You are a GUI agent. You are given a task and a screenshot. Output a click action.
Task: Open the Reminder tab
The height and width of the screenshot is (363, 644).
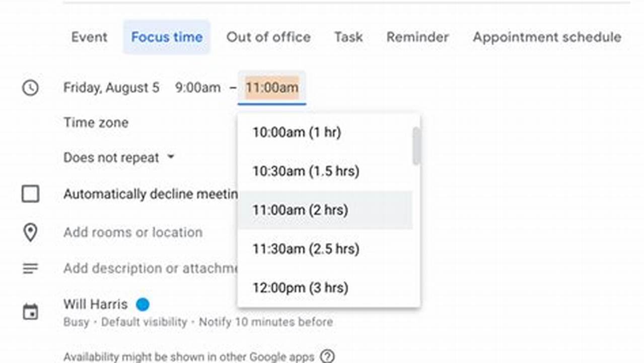tap(417, 37)
